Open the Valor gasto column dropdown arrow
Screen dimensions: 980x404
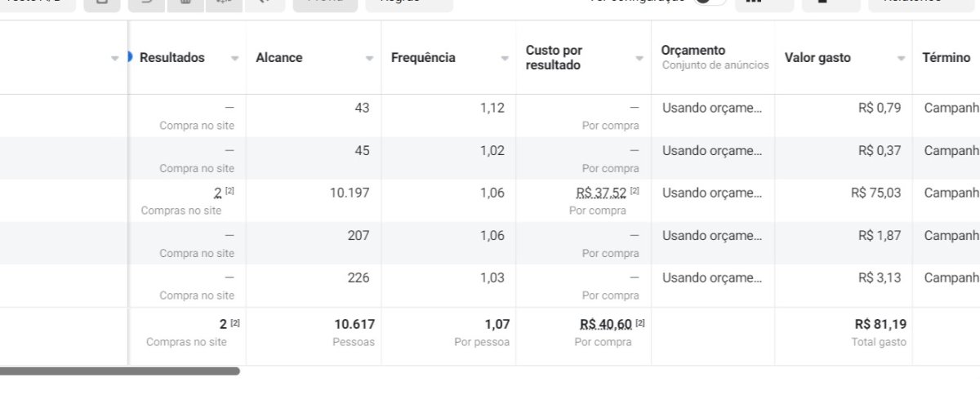(901, 59)
